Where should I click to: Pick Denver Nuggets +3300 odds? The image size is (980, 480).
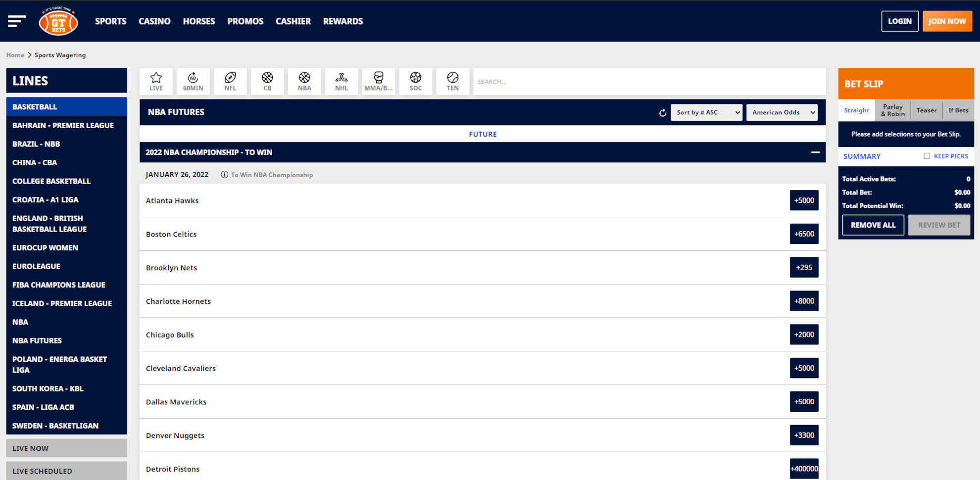click(x=804, y=435)
